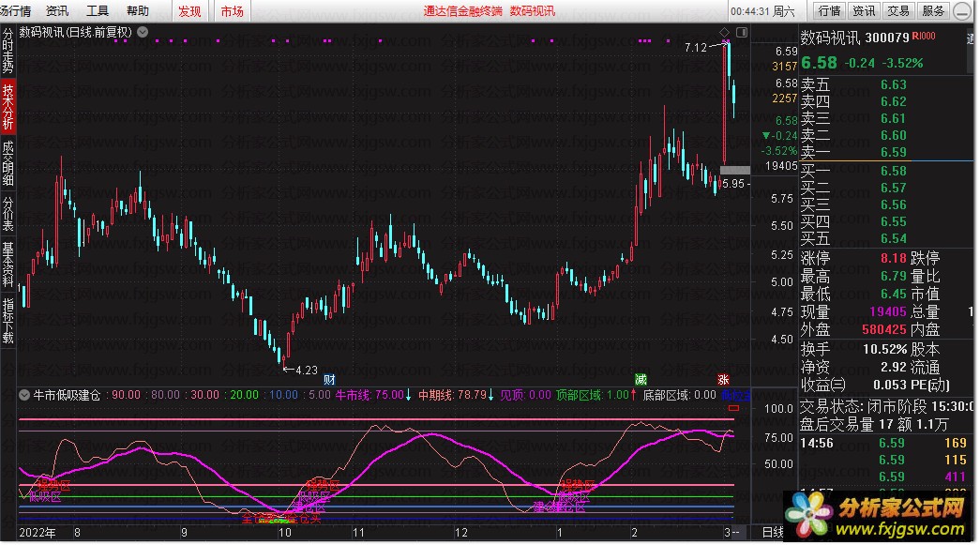Viewport: 980px width, 545px height.
Task: Expand the 牛市低吸建仓 indicator dropdown
Action: [24, 395]
